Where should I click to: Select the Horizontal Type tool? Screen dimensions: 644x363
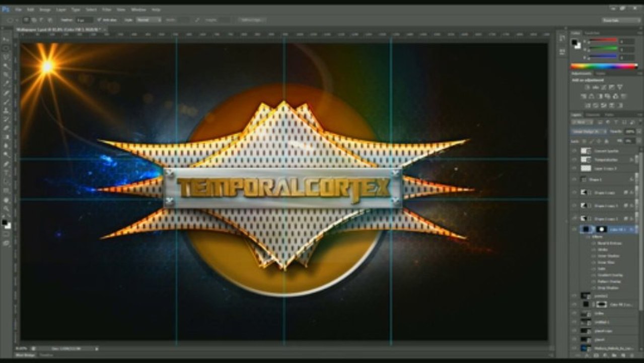[x=7, y=172]
